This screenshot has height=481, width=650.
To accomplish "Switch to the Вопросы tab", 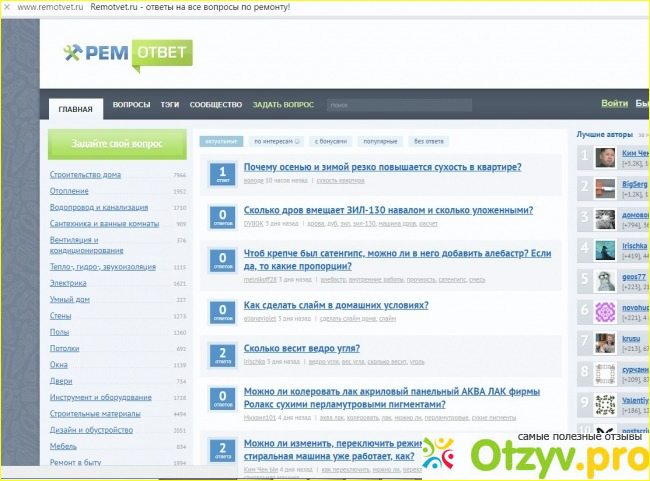I will [132, 105].
